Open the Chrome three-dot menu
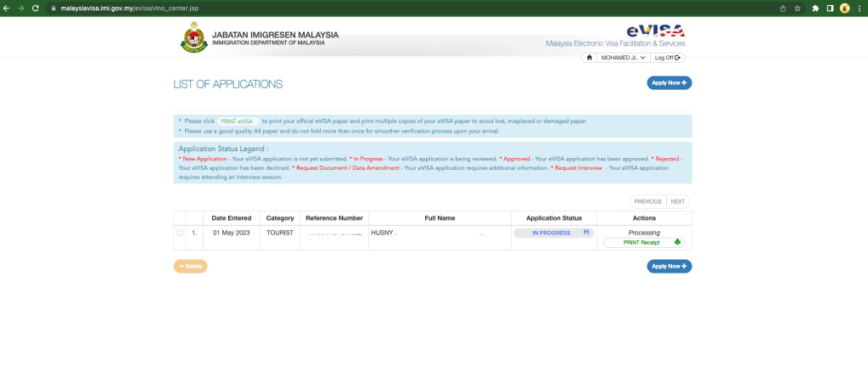This screenshot has width=868, height=366. coord(860,8)
